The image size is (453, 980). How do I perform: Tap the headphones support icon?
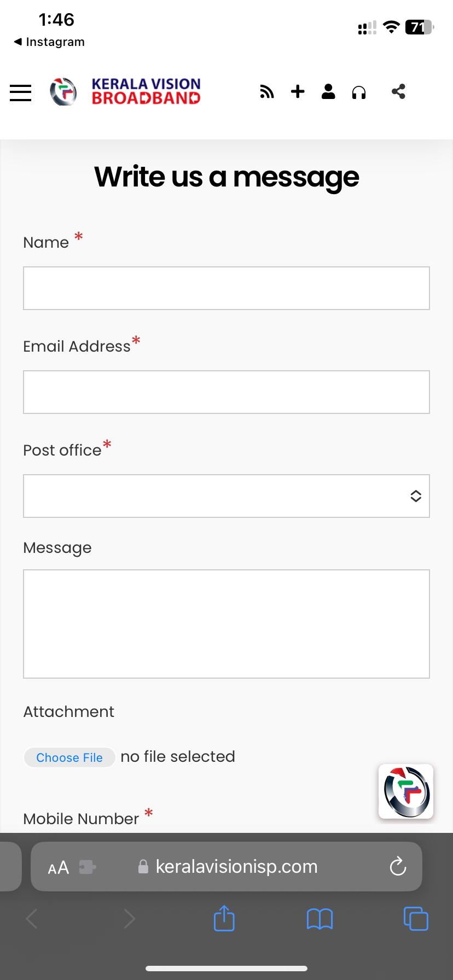coord(359,92)
